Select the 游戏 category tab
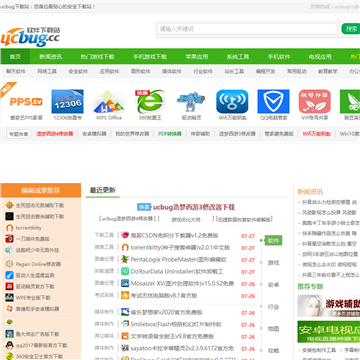The height and width of the screenshot is (360, 360). point(273,263)
